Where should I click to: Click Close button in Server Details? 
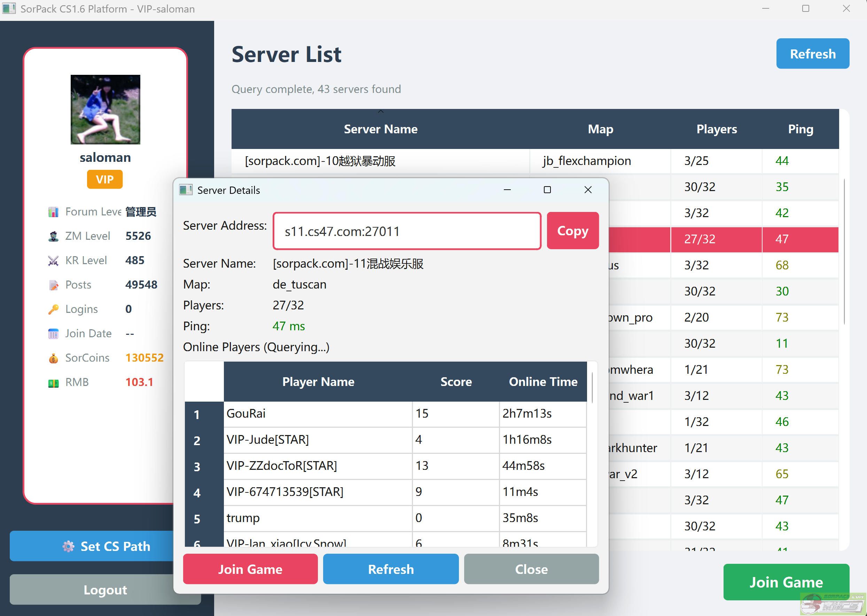pyautogui.click(x=531, y=569)
